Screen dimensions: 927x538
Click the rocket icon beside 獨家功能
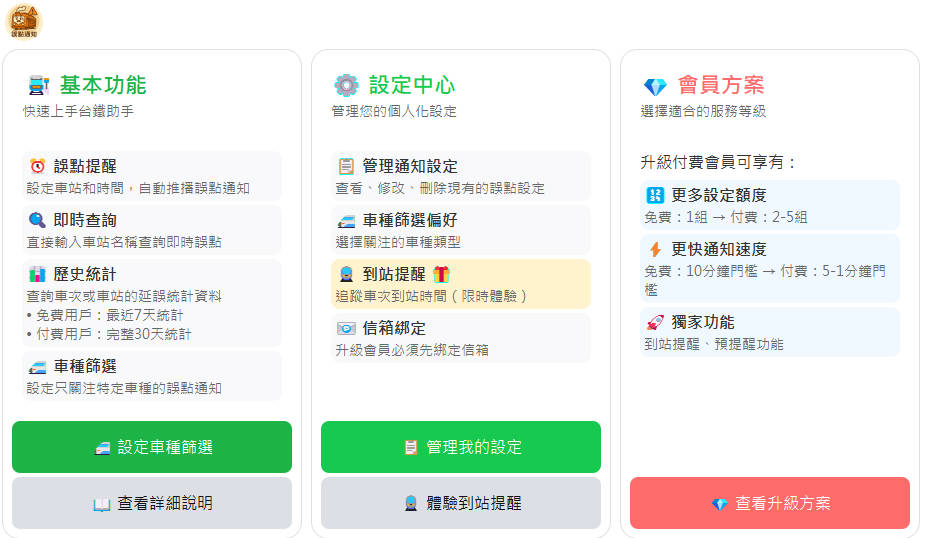pos(655,322)
